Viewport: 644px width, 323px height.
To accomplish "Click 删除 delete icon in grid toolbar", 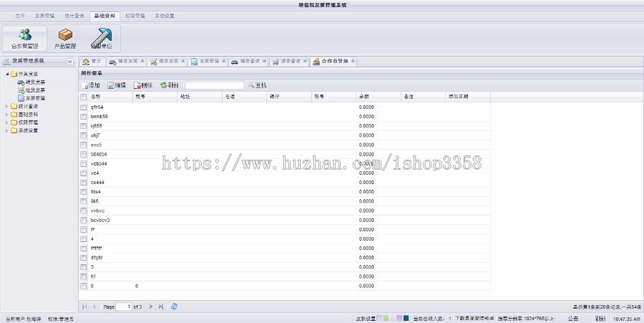I will pos(137,85).
